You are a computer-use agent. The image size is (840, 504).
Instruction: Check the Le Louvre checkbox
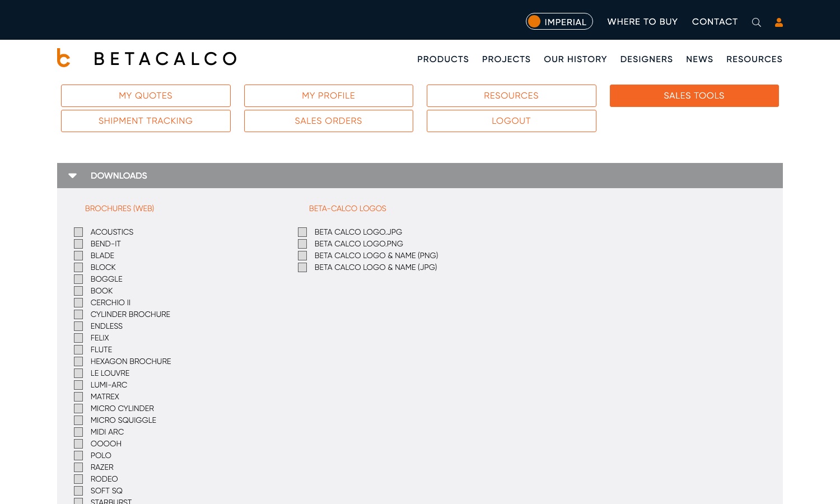78,373
